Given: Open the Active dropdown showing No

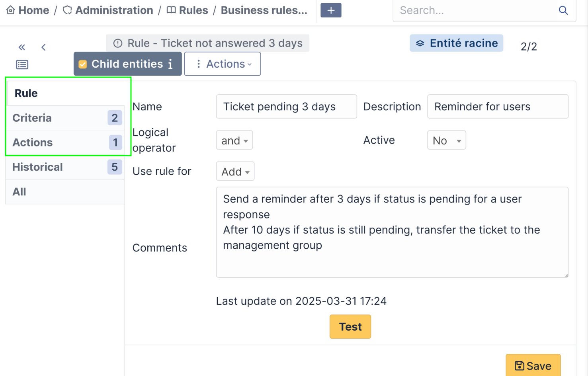Looking at the screenshot, I should (446, 140).
